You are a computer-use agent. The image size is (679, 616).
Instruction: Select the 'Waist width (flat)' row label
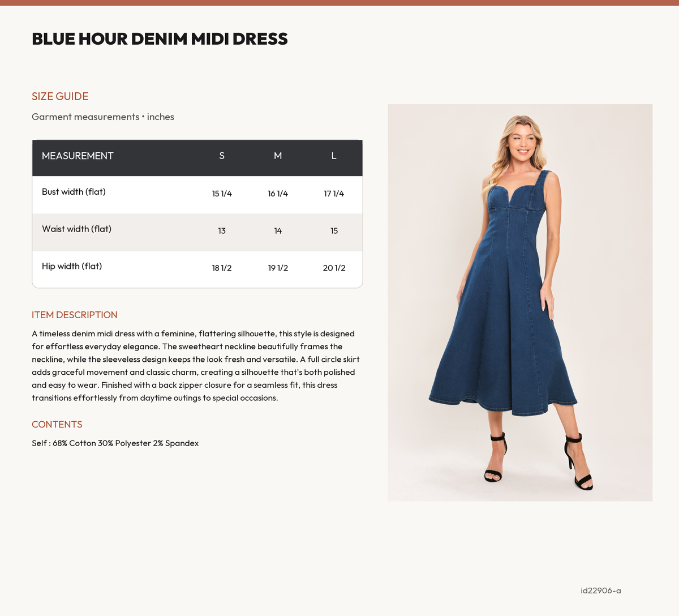[x=76, y=229]
